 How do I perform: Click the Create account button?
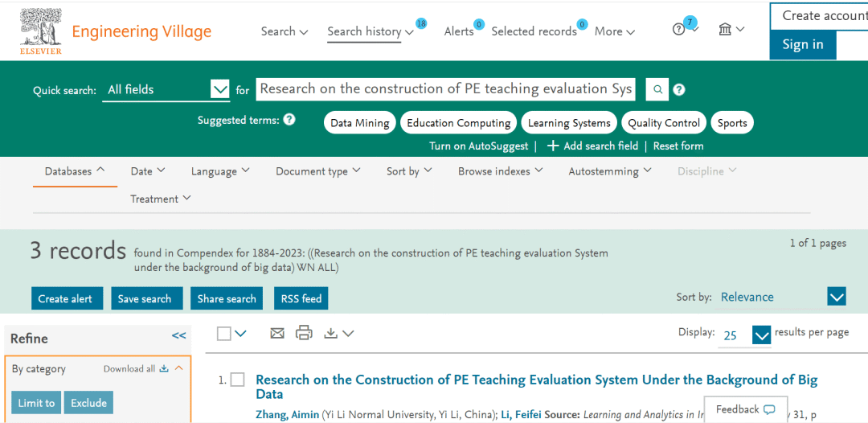(x=819, y=16)
